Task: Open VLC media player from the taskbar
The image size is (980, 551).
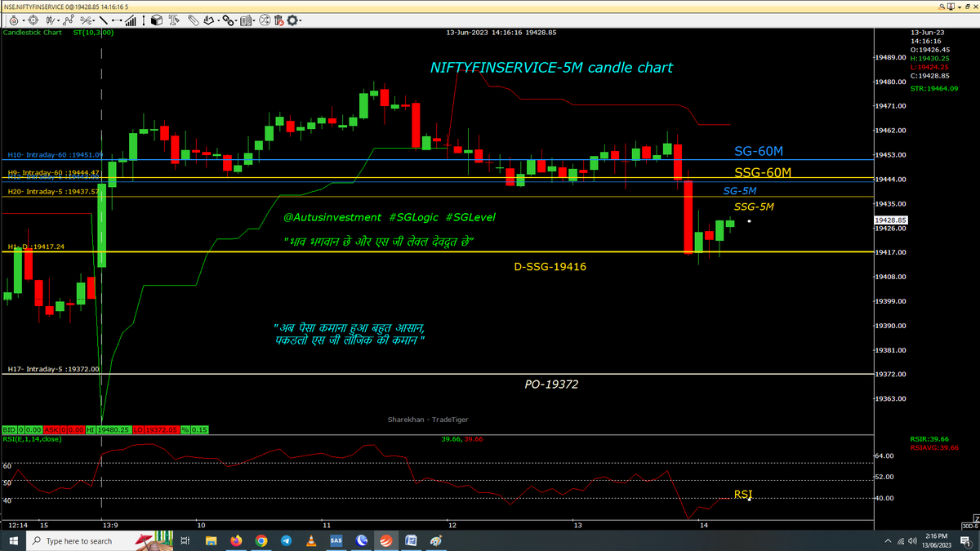Action: click(310, 540)
